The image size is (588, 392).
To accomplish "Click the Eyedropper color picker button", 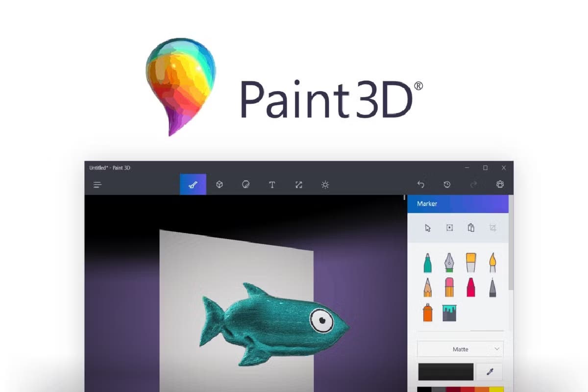I will point(490,372).
